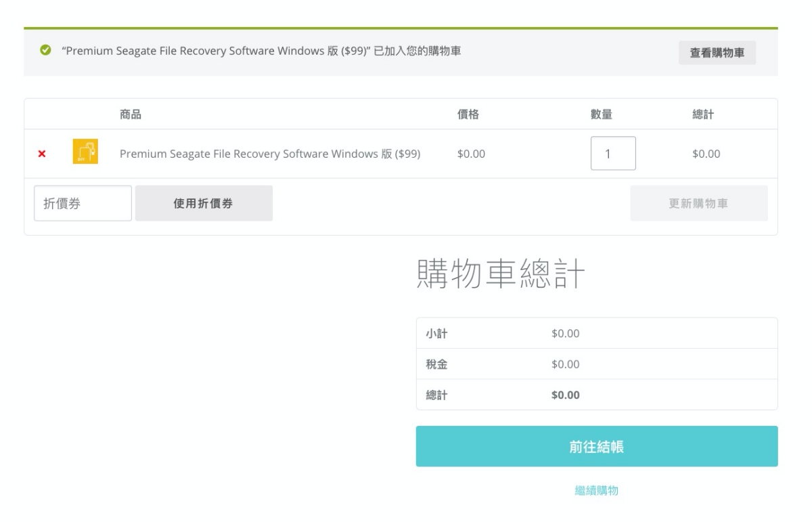Apply coupon with 使用折價券 button
The image size is (812, 522).
(204, 203)
